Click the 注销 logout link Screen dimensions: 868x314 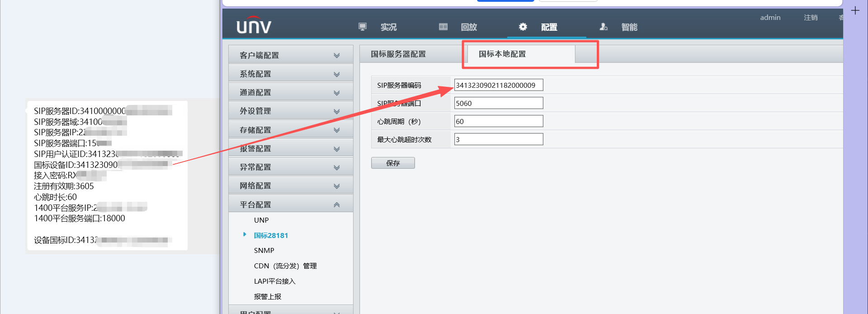[x=810, y=17]
